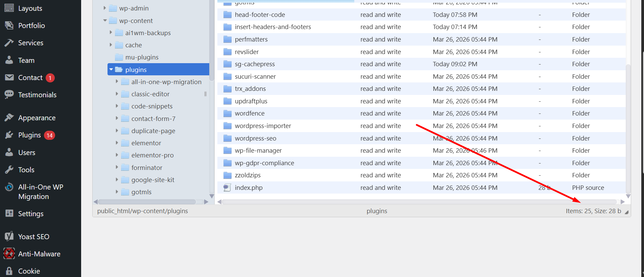This screenshot has width=644, height=277.
Task: Click the folder tree scroll-right arrow
Action: [206, 202]
